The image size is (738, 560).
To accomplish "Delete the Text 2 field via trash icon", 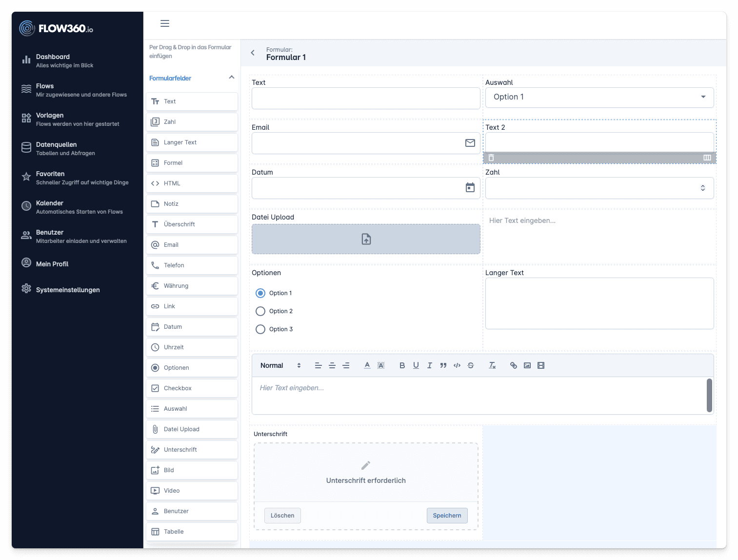I will (x=491, y=158).
